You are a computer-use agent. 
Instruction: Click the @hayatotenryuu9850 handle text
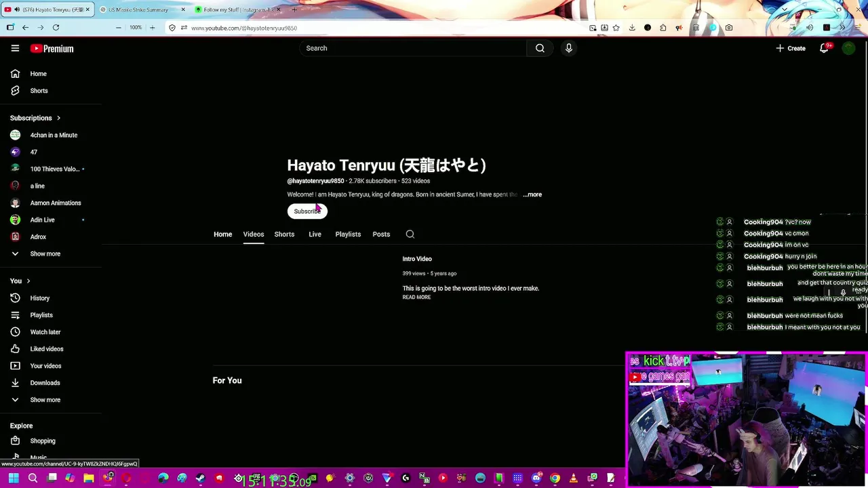315,181
